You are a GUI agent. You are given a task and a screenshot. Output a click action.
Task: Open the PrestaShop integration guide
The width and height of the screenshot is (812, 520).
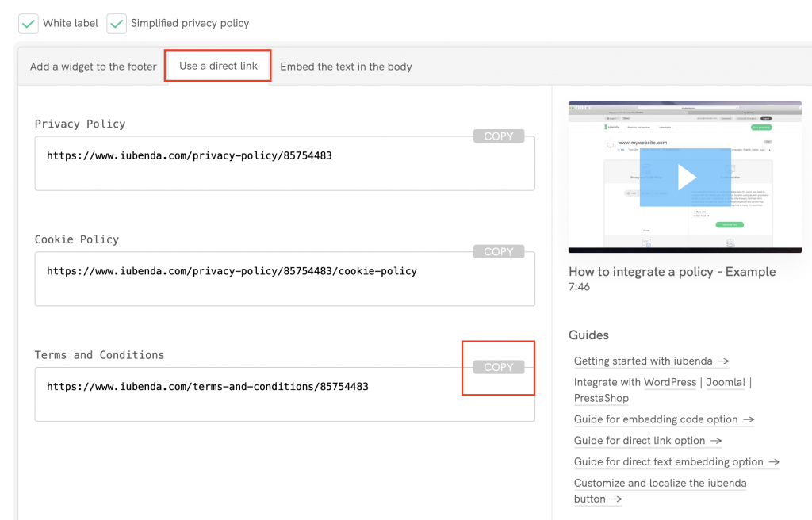(601, 398)
